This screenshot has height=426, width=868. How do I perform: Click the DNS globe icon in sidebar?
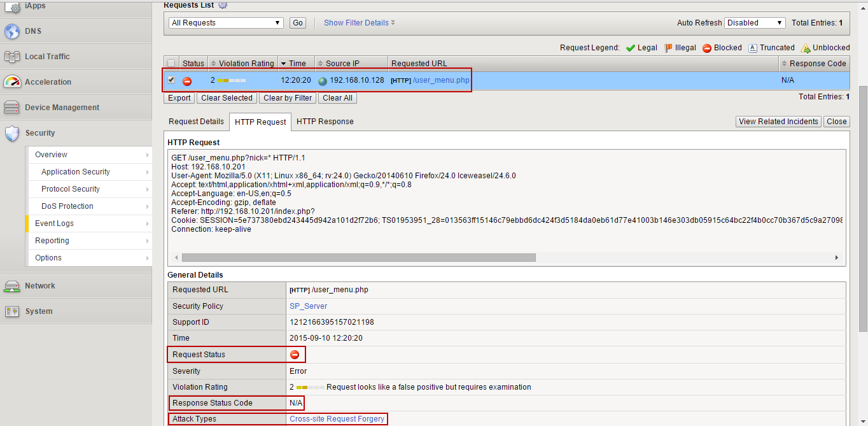point(12,31)
